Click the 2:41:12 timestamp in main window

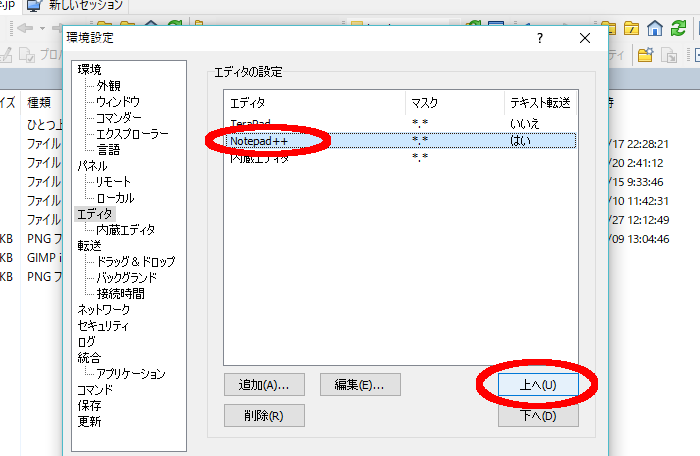[x=644, y=163]
